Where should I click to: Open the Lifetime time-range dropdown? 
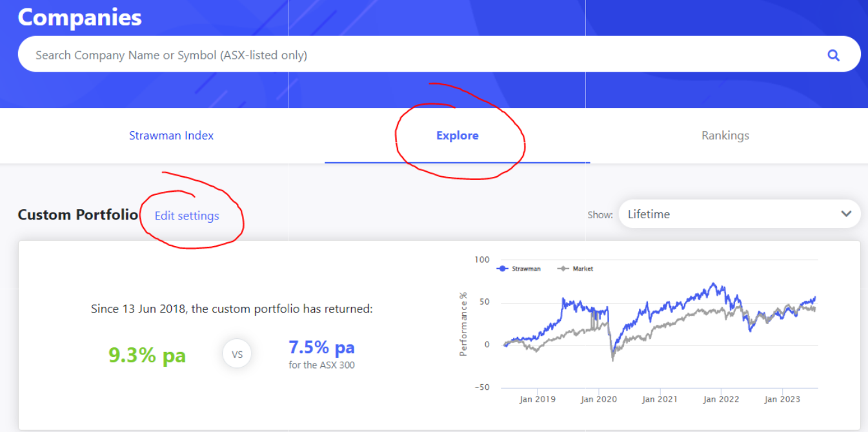pyautogui.click(x=740, y=214)
